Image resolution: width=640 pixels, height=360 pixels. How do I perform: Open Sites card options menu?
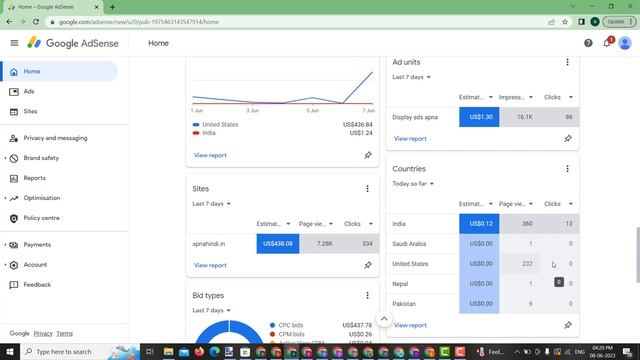pyautogui.click(x=367, y=189)
